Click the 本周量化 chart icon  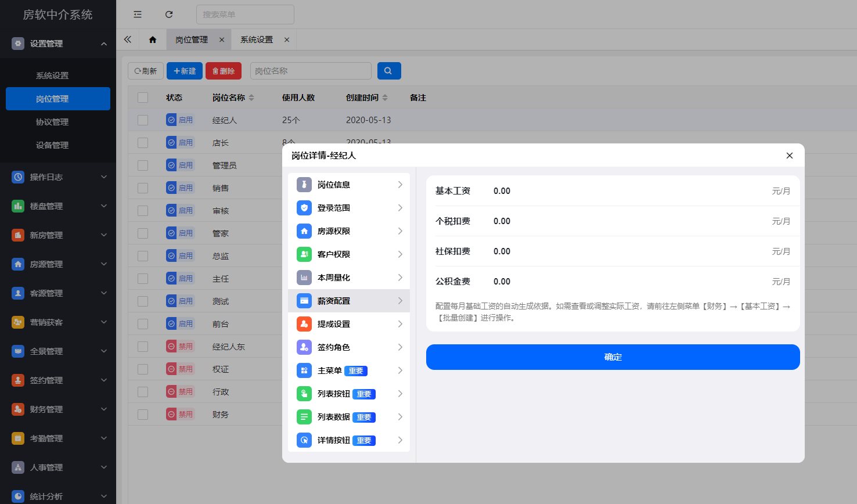(304, 278)
